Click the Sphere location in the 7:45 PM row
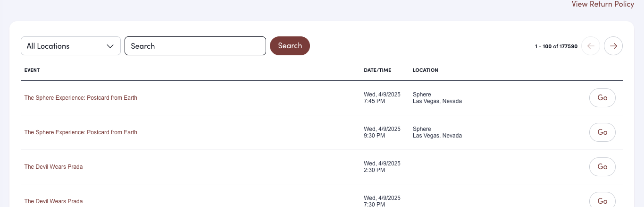Screen dimensions: 644x207 coord(422,95)
